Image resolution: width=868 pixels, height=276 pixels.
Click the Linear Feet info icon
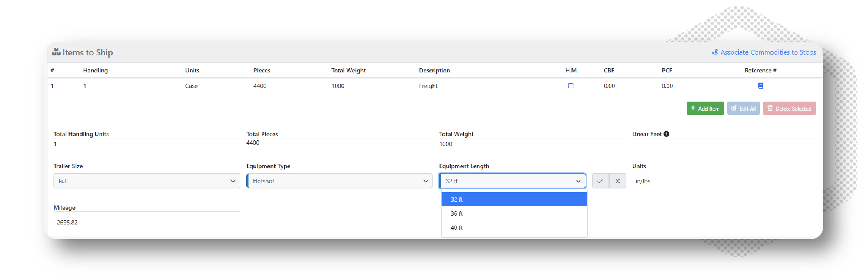coord(666,134)
